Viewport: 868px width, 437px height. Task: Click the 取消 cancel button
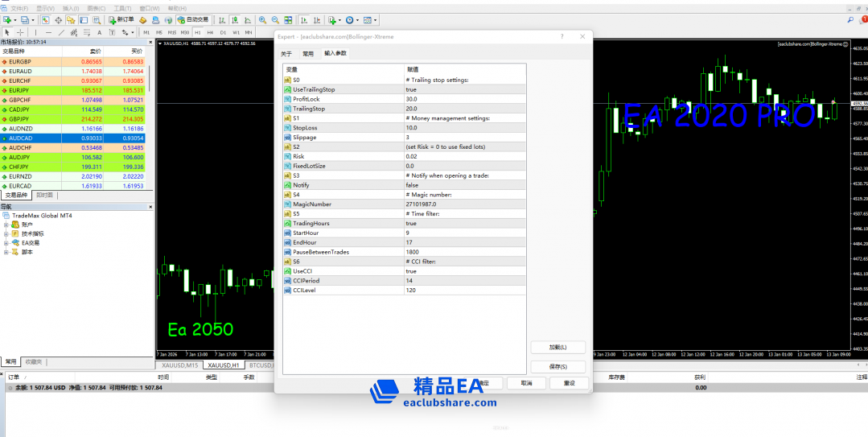(x=526, y=383)
